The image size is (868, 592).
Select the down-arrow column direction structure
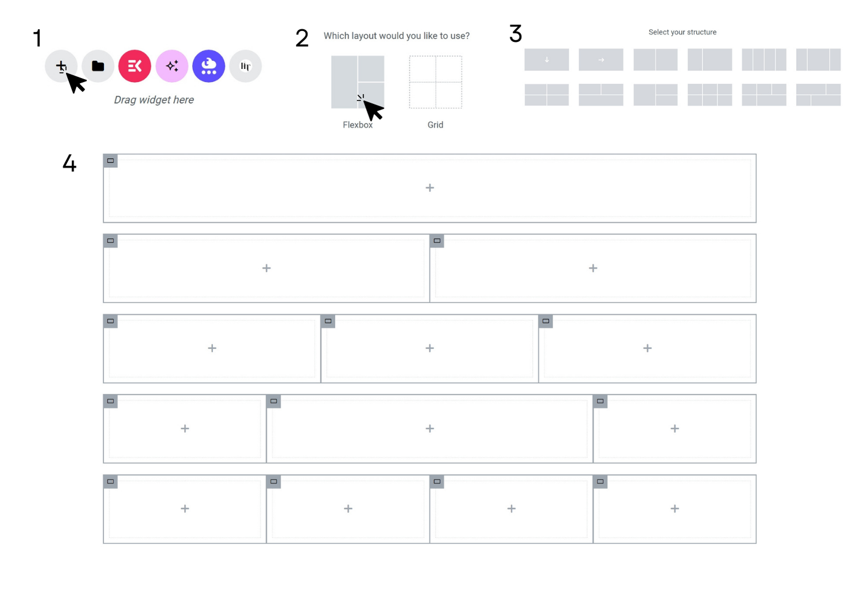click(x=547, y=60)
